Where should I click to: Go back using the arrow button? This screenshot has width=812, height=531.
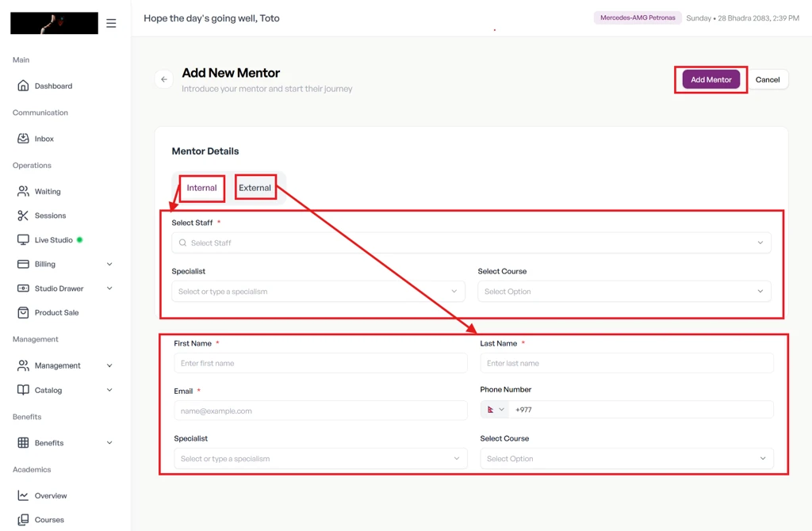click(x=164, y=79)
